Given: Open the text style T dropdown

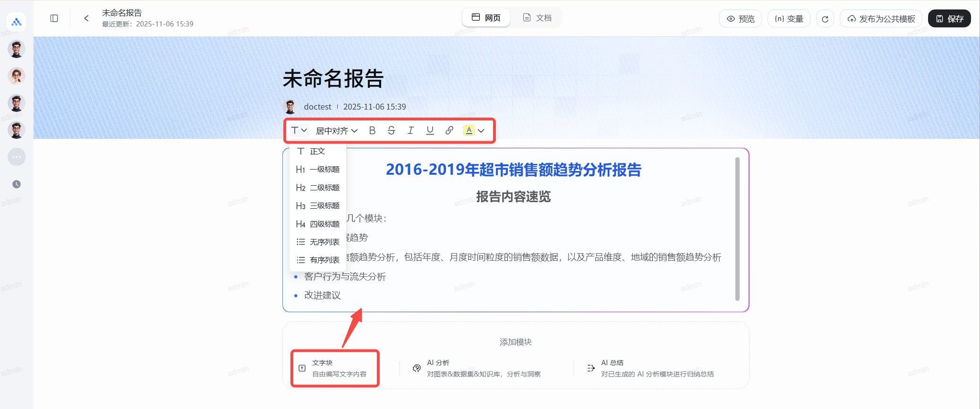Looking at the screenshot, I should [x=299, y=130].
